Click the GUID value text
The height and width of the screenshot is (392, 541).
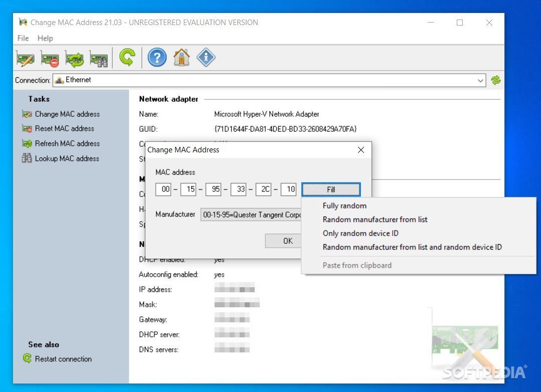(x=285, y=129)
